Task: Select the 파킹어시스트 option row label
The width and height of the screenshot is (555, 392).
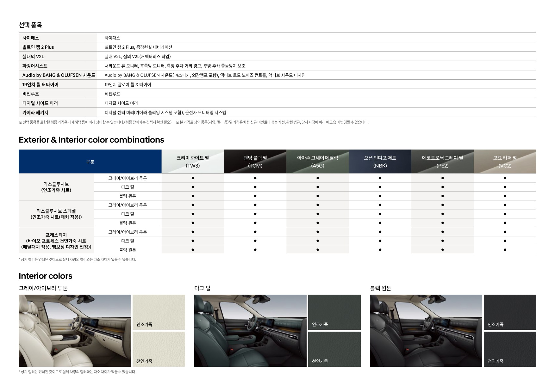Action: click(35, 66)
